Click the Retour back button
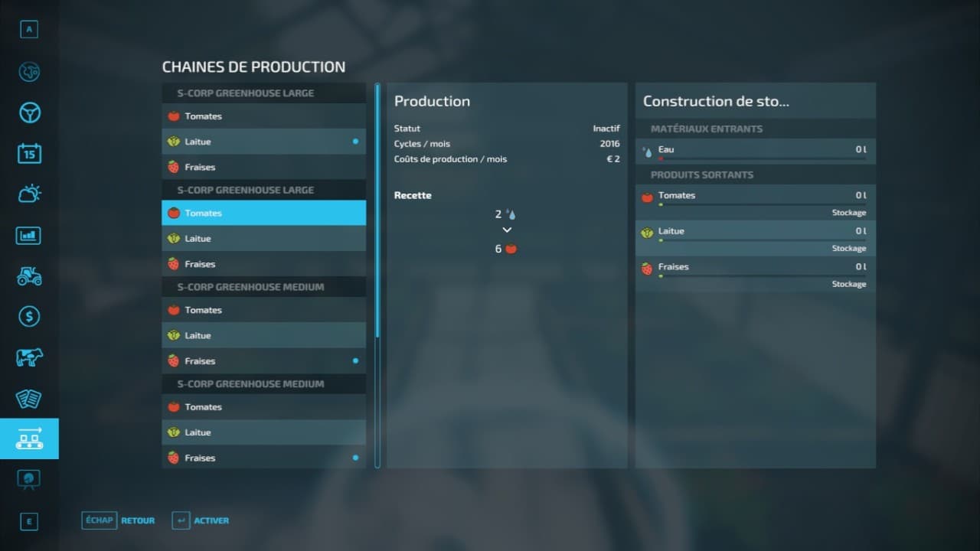The width and height of the screenshot is (980, 551). pos(118,520)
